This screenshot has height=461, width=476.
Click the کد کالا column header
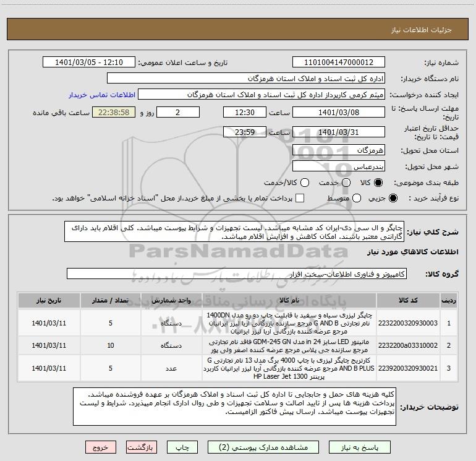point(408,300)
